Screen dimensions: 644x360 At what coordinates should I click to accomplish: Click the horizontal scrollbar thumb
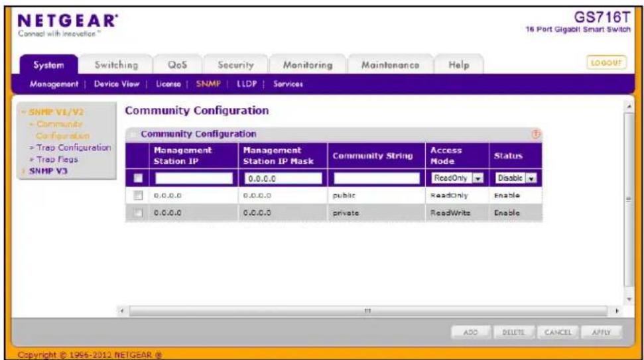[x=368, y=311]
